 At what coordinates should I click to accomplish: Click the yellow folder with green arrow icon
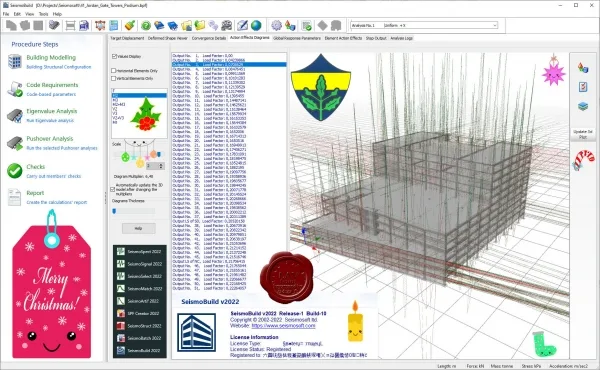coord(200,25)
